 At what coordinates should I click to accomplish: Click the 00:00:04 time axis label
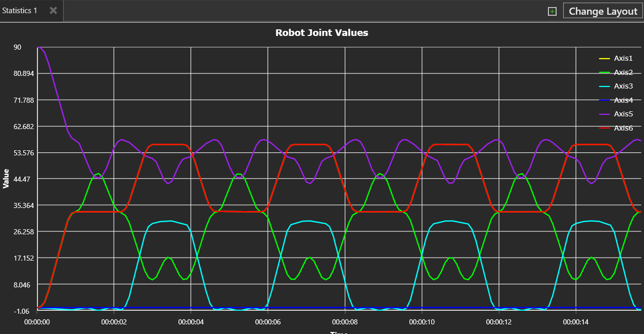[191, 321]
